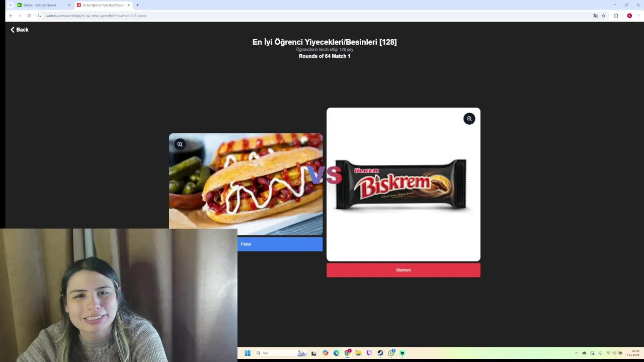Show hidden system tray icons
Image resolution: width=644 pixels, height=362 pixels.
tap(576, 353)
